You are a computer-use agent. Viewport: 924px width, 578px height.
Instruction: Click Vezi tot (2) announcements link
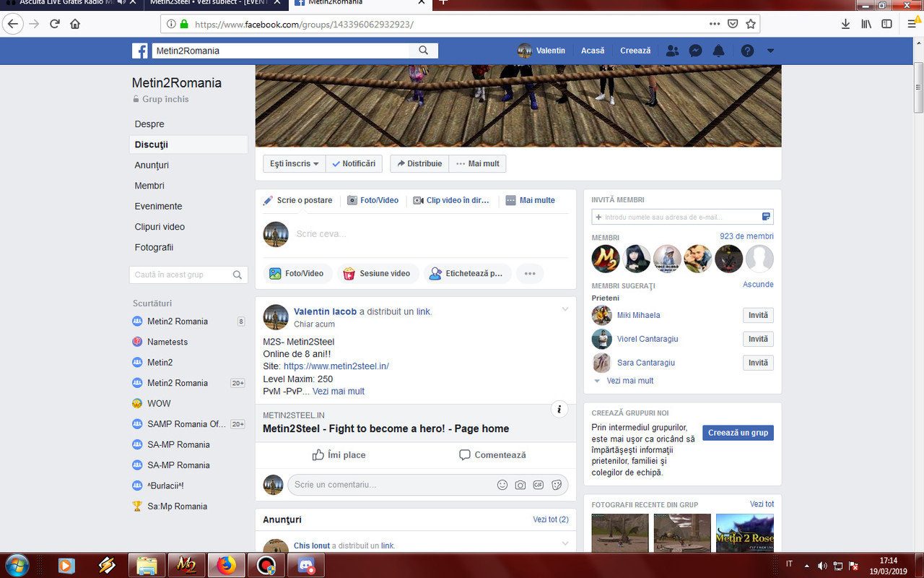(551, 519)
